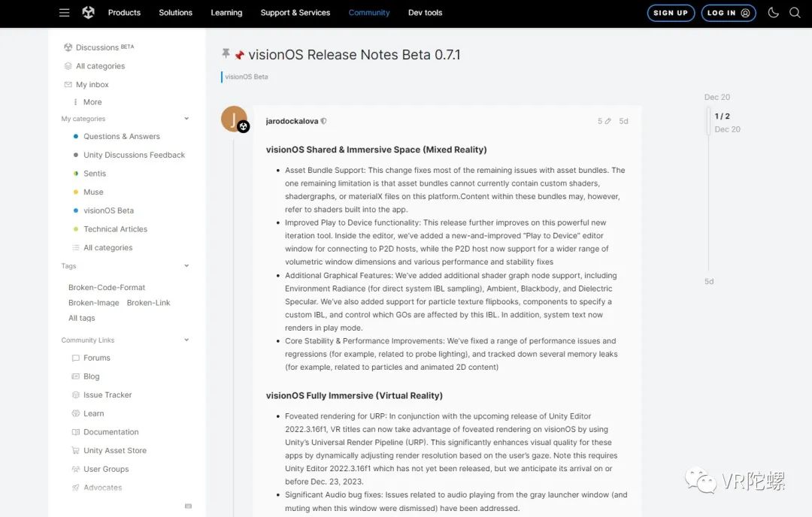
Task: Click the moderator shield icon
Action: click(323, 121)
